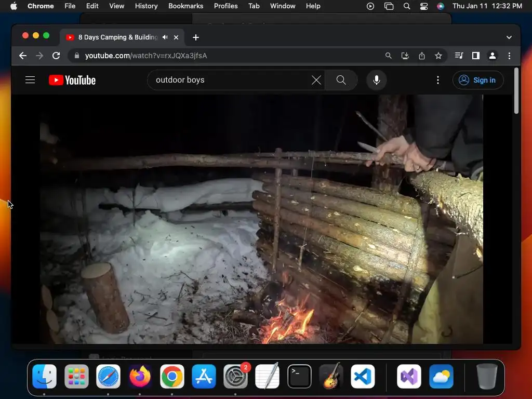
Task: Sign in to YouTube
Action: [x=478, y=80]
